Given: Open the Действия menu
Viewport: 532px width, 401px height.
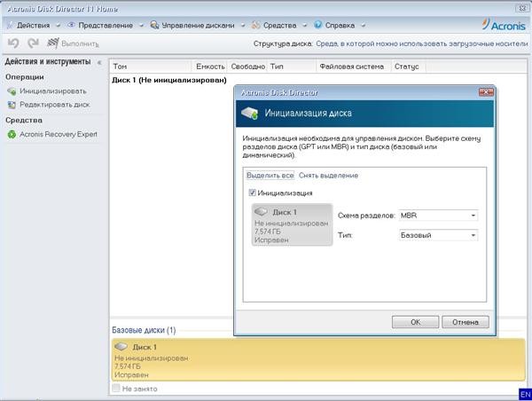Looking at the screenshot, I should [34, 26].
